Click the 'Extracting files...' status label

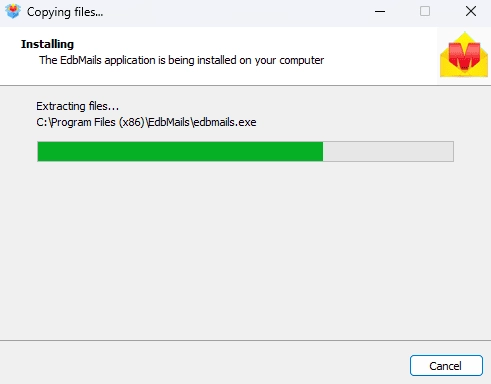(77, 106)
